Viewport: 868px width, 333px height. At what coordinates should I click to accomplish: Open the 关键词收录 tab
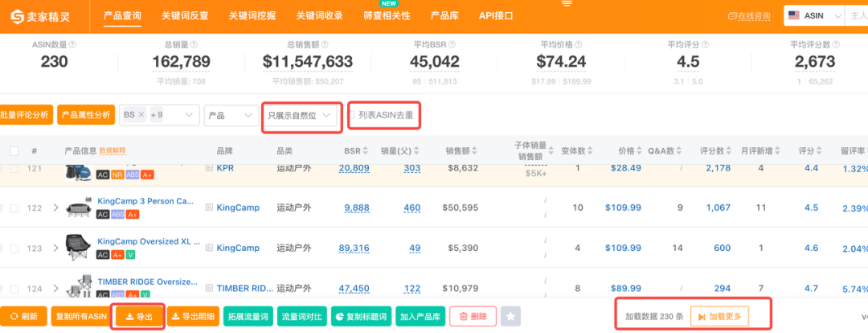(x=319, y=15)
